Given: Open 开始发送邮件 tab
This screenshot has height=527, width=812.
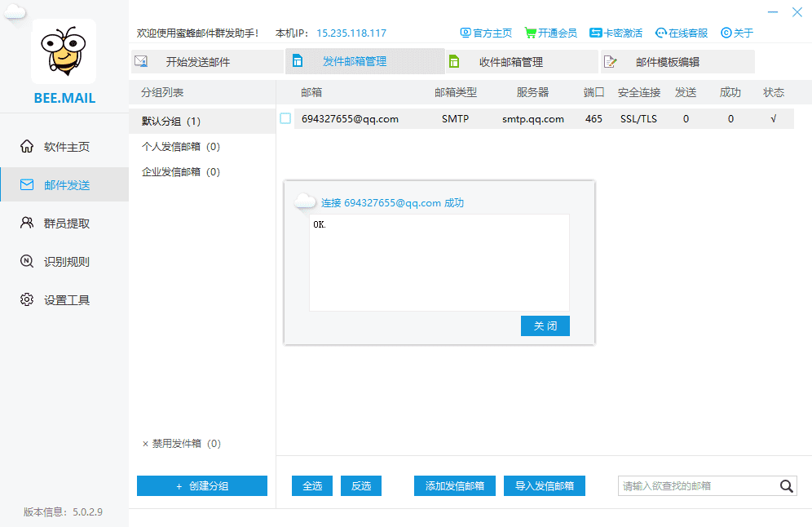Looking at the screenshot, I should click(x=207, y=62).
